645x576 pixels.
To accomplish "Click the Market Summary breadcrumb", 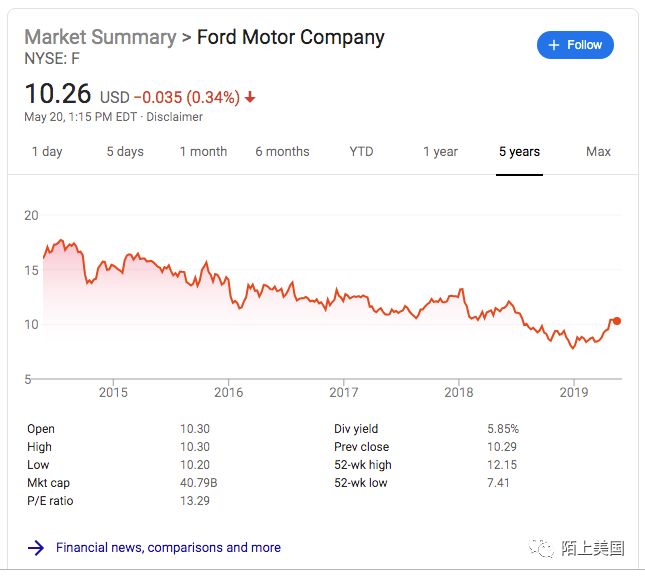I will point(98,38).
